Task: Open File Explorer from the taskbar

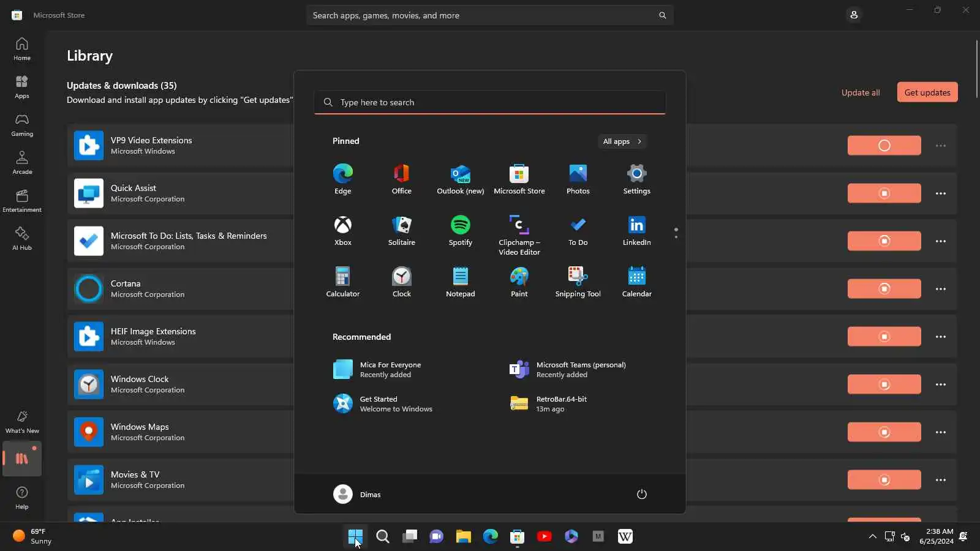Action: (x=464, y=537)
